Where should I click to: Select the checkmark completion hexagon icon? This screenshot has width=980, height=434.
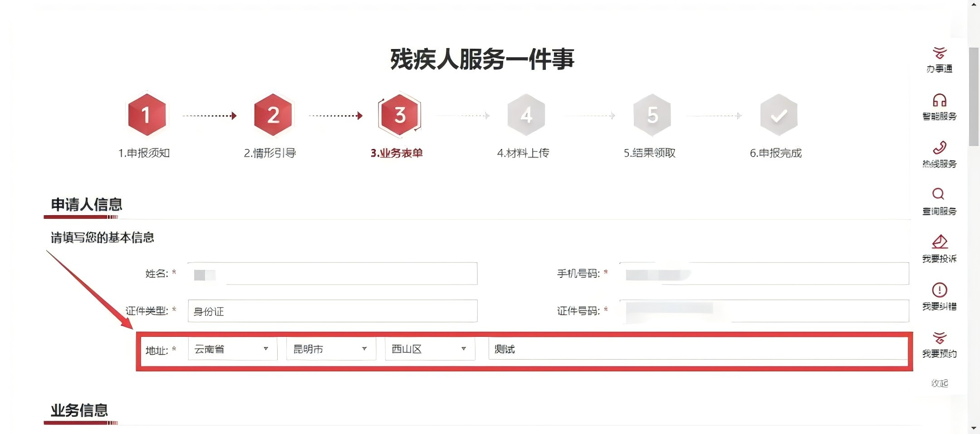(779, 115)
